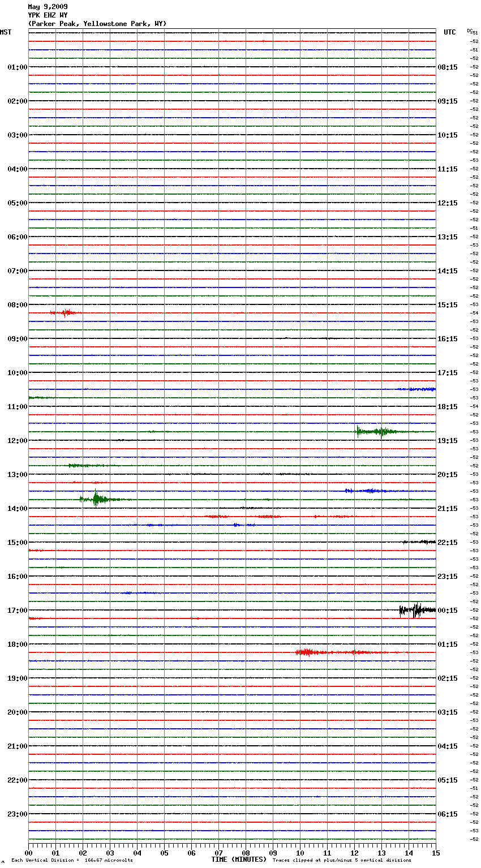Select the 17:00 MST time label
Image resolution: width=481 pixels, height=868 pixels.
coord(18,611)
